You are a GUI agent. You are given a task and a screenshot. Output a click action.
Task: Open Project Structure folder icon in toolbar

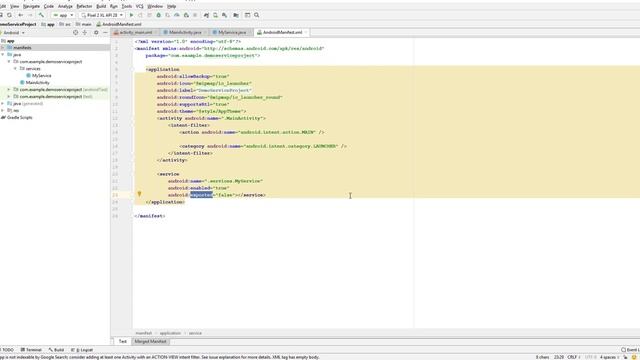pyautogui.click(x=236, y=15)
